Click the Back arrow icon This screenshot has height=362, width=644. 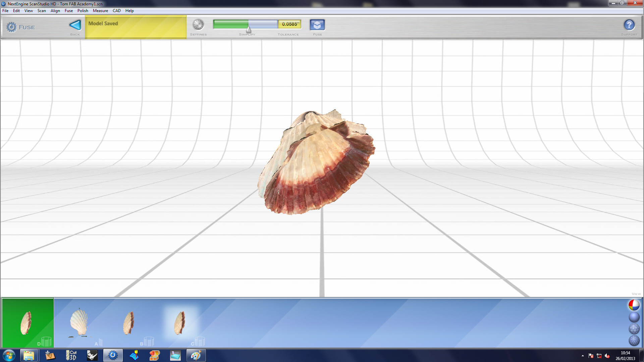coord(75,25)
